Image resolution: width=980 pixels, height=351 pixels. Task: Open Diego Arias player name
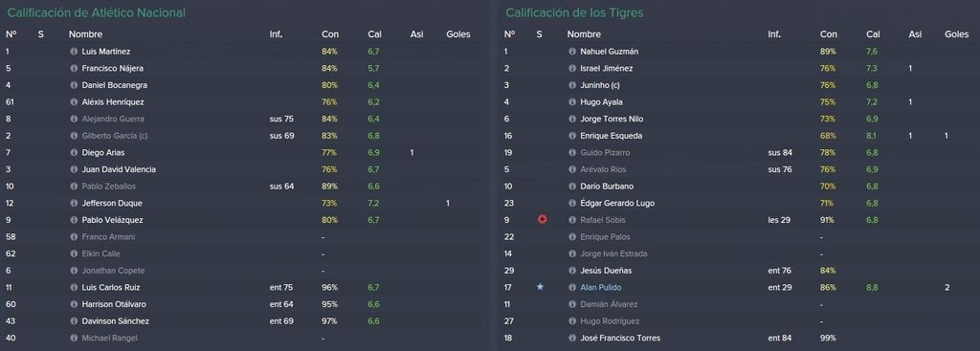[103, 152]
